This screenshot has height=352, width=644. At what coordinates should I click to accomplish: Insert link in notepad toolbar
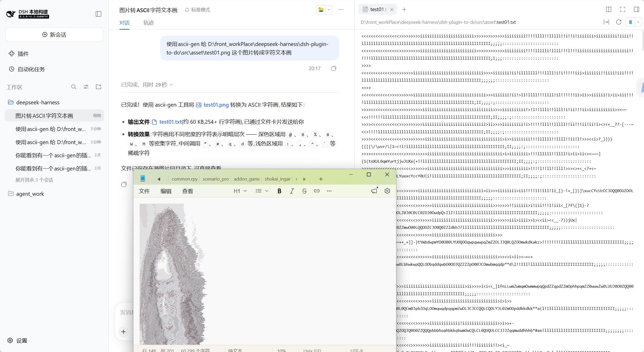pos(317,191)
